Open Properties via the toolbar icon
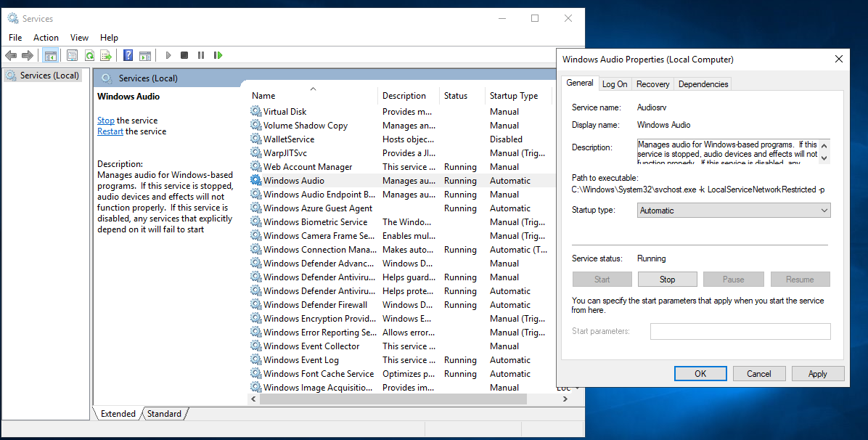Viewport: 868px width, 440px height. (72, 55)
